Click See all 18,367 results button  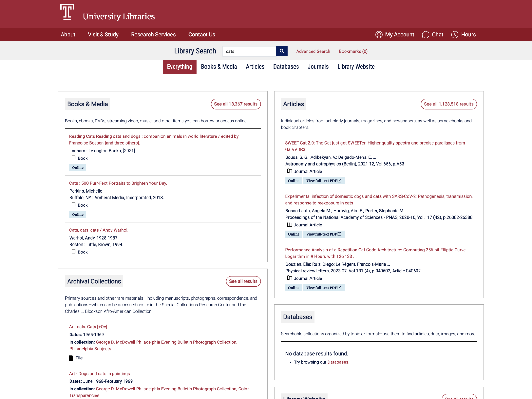(235, 104)
